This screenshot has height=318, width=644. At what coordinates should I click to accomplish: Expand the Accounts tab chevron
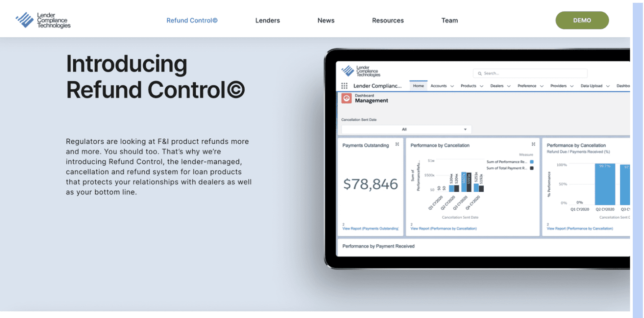pyautogui.click(x=452, y=86)
